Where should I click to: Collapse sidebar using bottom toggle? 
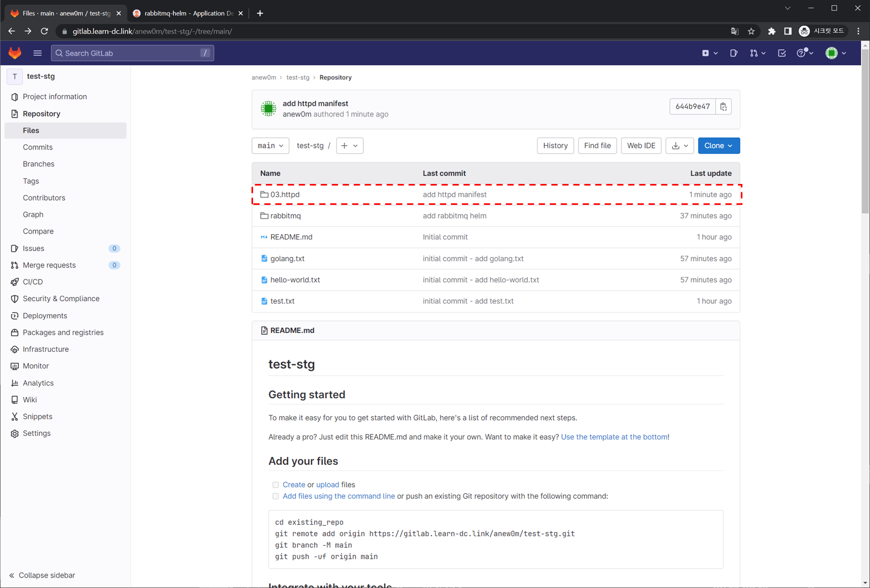click(42, 575)
